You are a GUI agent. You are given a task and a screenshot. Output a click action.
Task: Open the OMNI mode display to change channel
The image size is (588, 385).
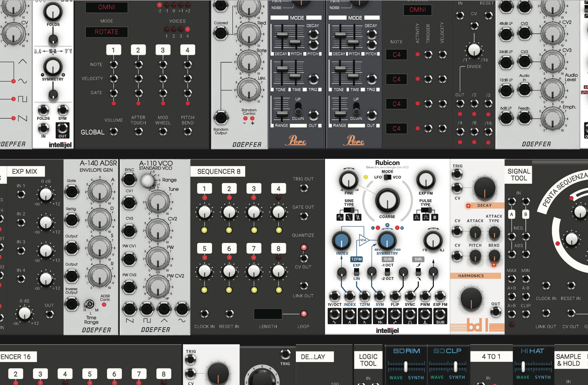point(418,10)
